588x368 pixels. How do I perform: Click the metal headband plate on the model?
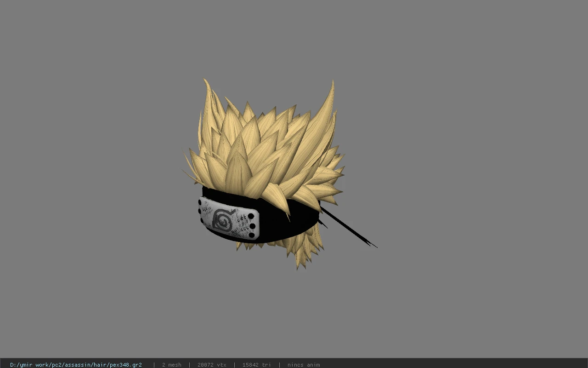tap(229, 218)
